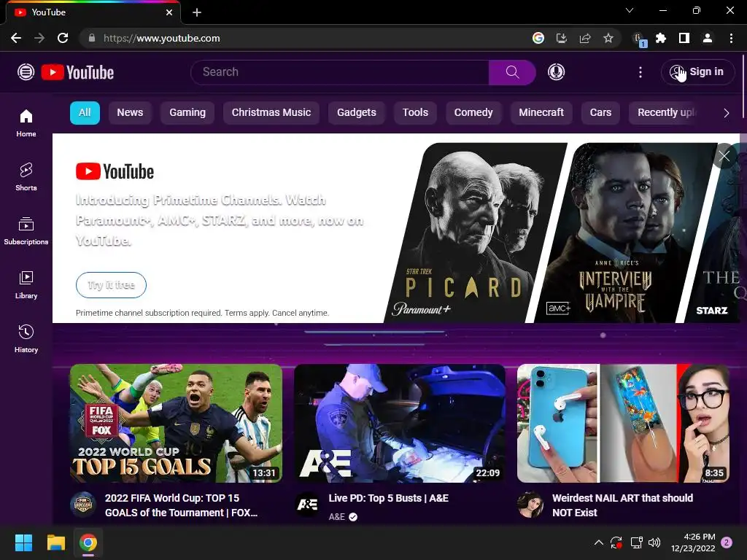Go to Home in sidebar
Image resolution: width=747 pixels, height=560 pixels.
[x=26, y=122]
